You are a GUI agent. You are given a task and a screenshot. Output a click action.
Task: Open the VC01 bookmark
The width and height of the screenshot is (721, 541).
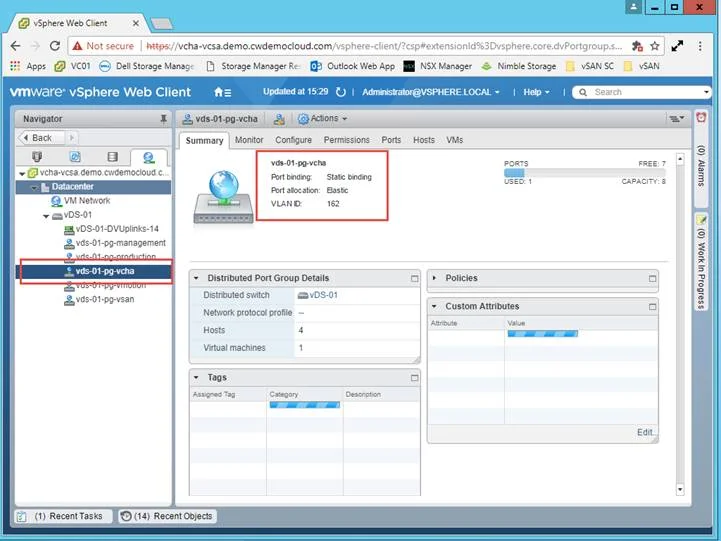tap(72, 66)
